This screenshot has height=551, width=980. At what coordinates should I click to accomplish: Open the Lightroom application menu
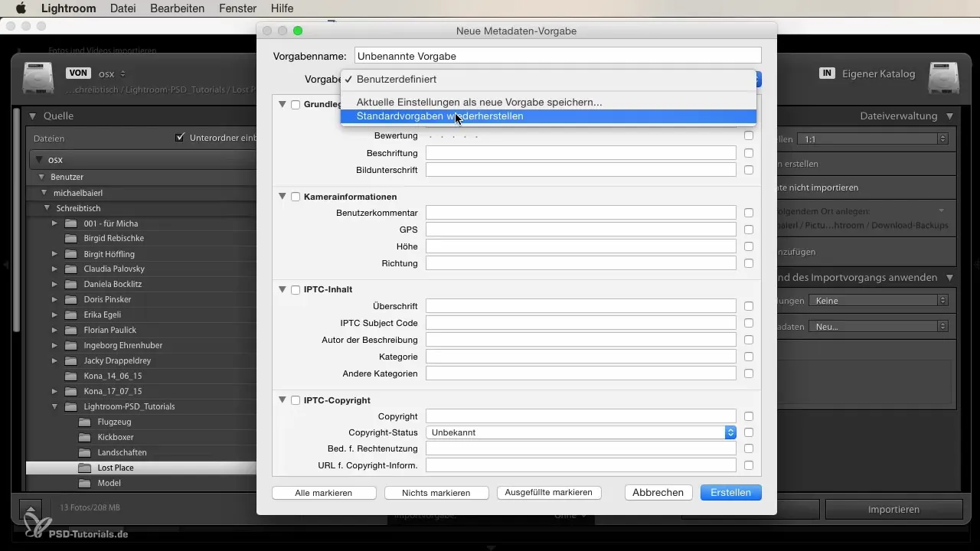(67, 8)
